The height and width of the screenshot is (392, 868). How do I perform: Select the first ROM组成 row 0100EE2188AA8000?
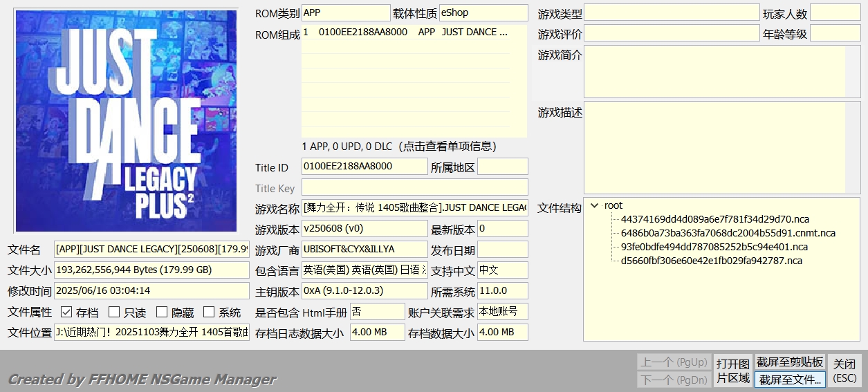(x=405, y=32)
